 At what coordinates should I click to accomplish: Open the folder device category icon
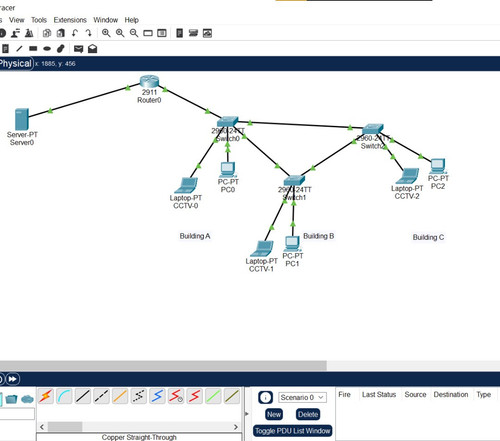[x=11, y=399]
